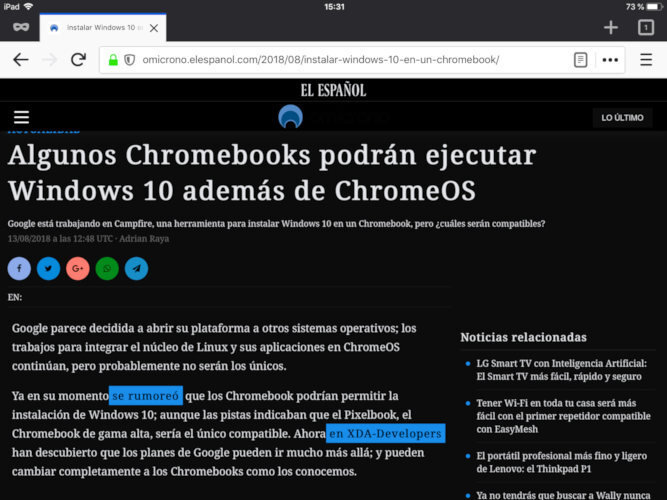Open El Español header link
This screenshot has width=667, height=500.
tap(333, 90)
